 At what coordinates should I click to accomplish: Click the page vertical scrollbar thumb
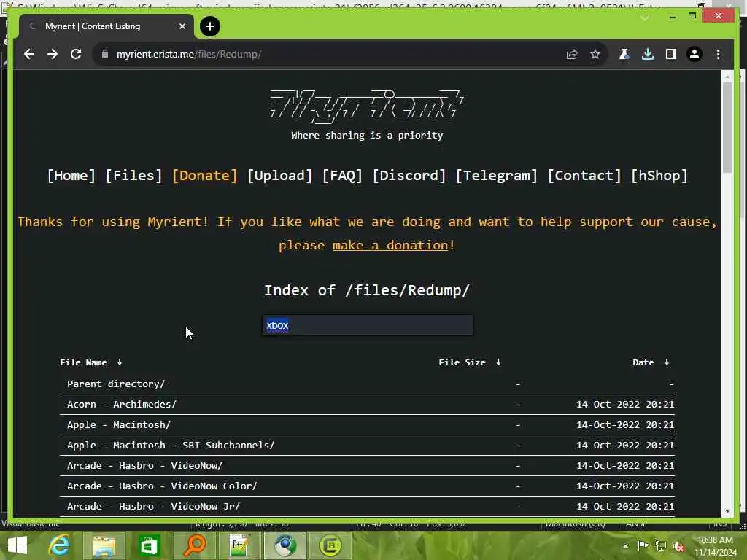point(727,128)
